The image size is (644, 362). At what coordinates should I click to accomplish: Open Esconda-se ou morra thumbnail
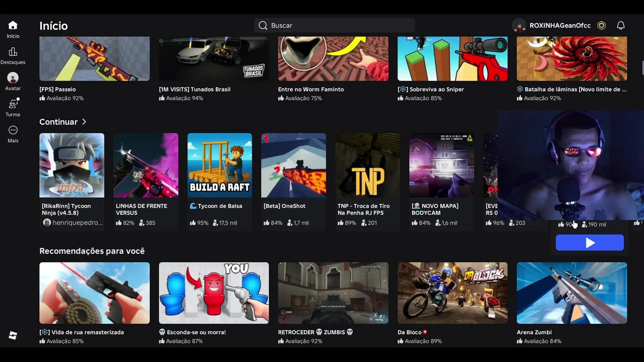click(214, 293)
